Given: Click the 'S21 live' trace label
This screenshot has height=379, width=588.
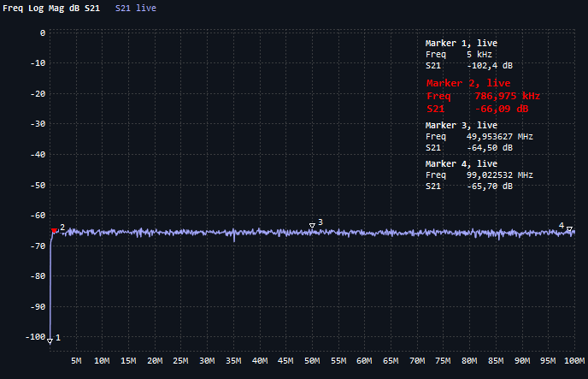Looking at the screenshot, I should [x=136, y=9].
